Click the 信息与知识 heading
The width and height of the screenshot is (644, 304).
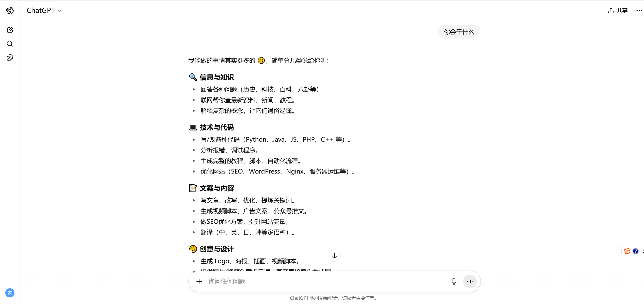click(x=217, y=77)
